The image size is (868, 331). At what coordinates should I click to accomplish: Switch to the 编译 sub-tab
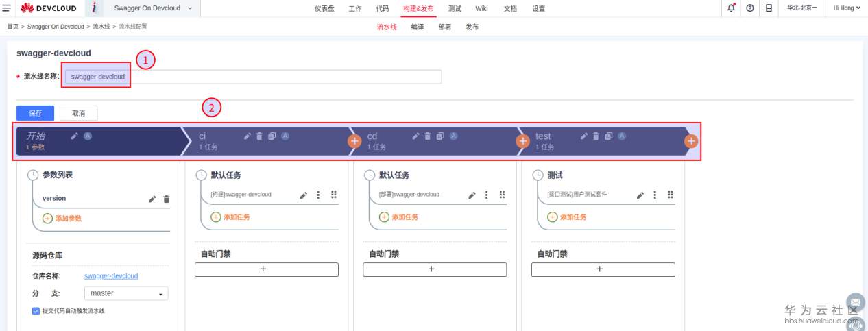coord(418,27)
